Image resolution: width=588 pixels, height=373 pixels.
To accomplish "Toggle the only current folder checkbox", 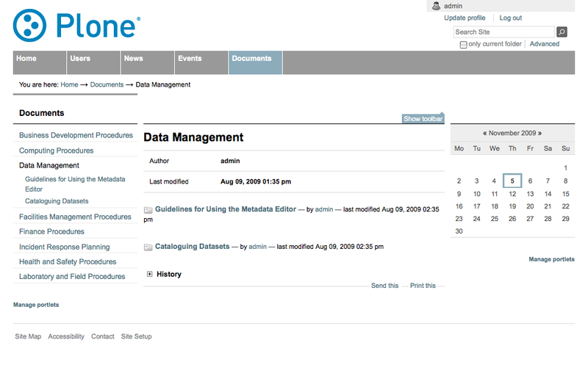I will point(463,45).
